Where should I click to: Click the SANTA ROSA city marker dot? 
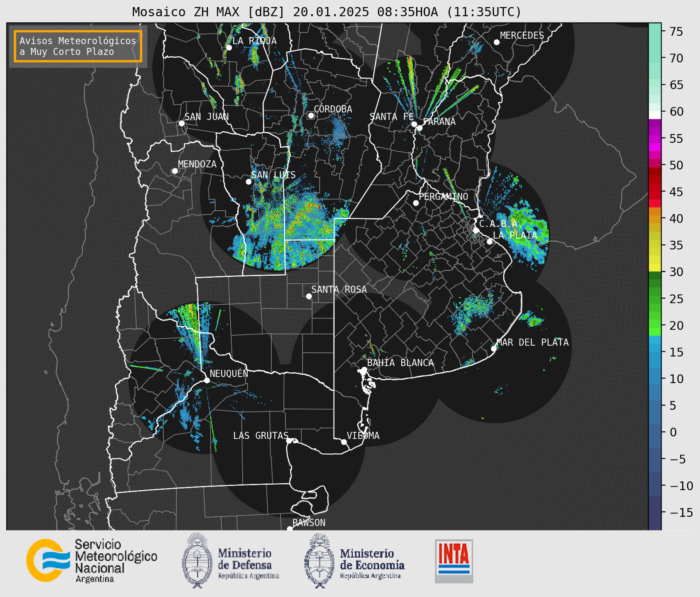coord(309,296)
